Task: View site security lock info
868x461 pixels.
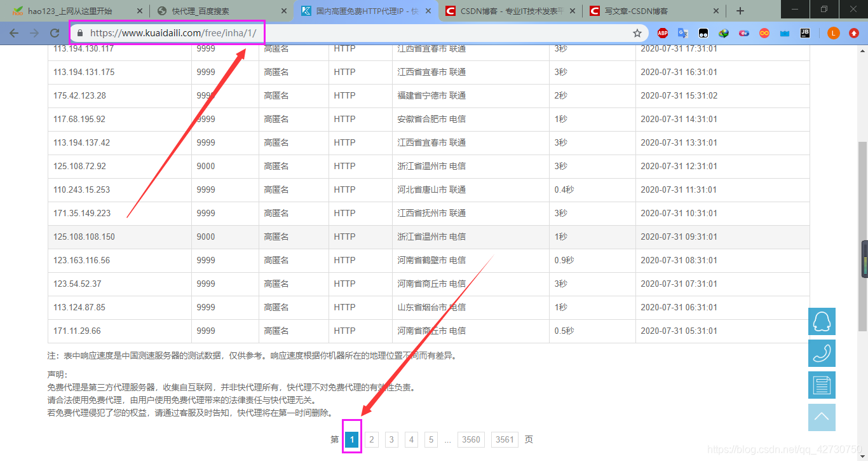Action: [80, 33]
